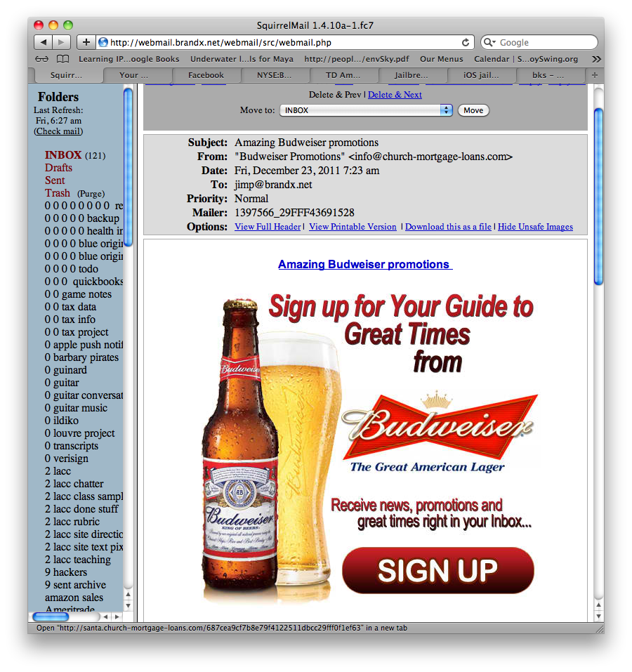
Task: Click message pane scroll up arrow
Action: pyautogui.click(x=598, y=605)
